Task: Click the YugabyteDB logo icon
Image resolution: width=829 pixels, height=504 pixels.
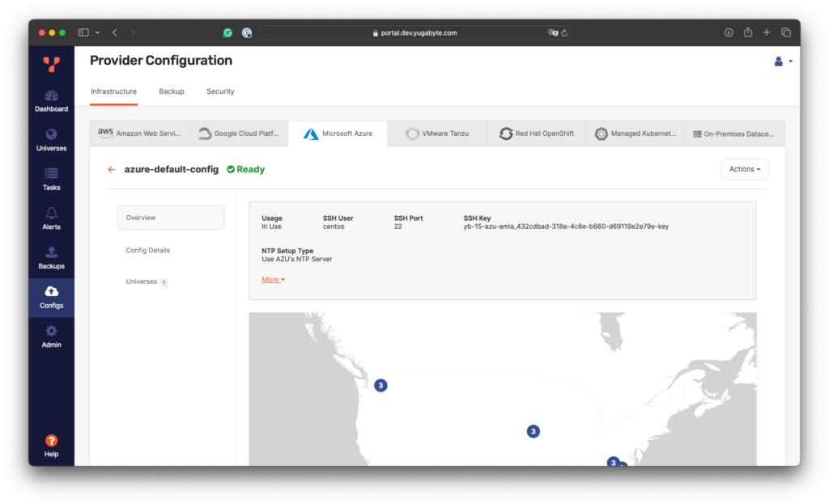Action: point(51,65)
